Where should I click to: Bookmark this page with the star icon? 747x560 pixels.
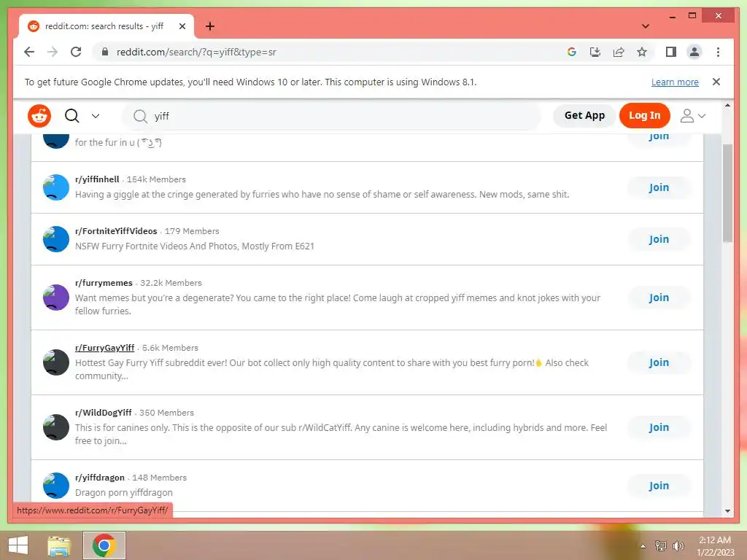[x=642, y=52]
